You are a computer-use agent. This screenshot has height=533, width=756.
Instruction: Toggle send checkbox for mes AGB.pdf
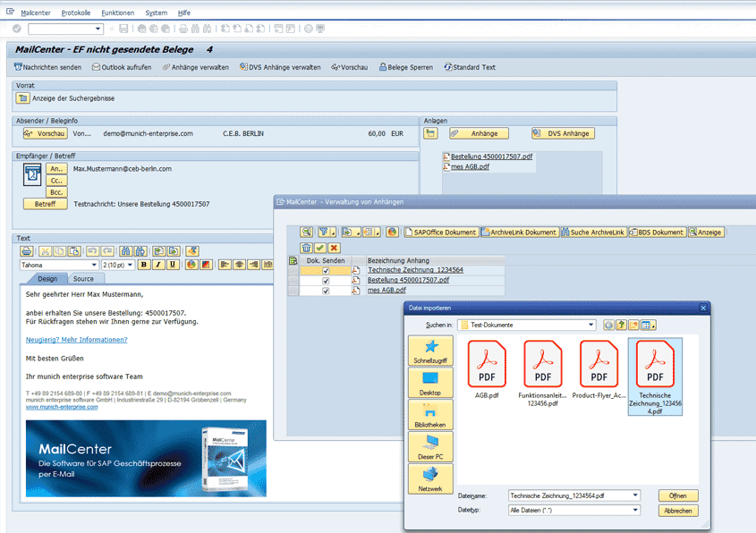point(326,290)
